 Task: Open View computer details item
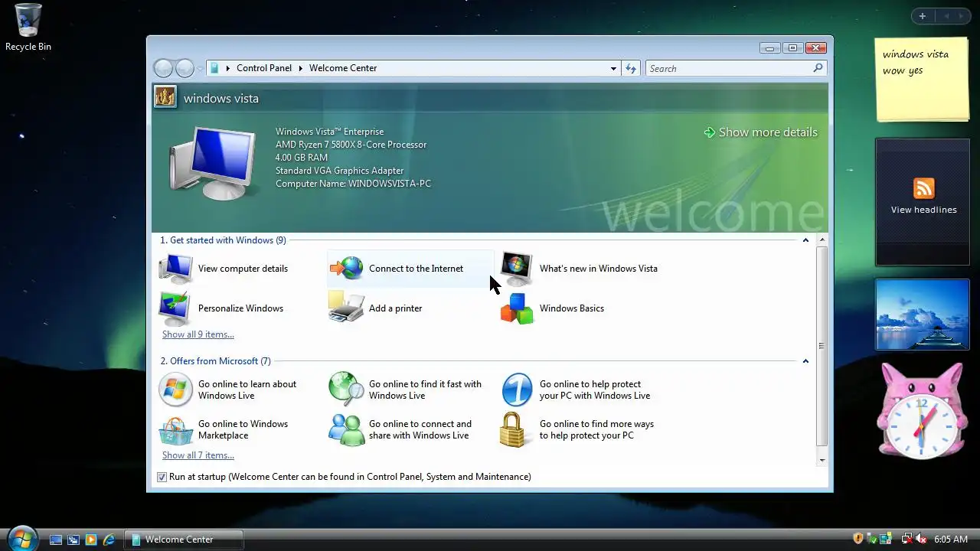point(224,269)
